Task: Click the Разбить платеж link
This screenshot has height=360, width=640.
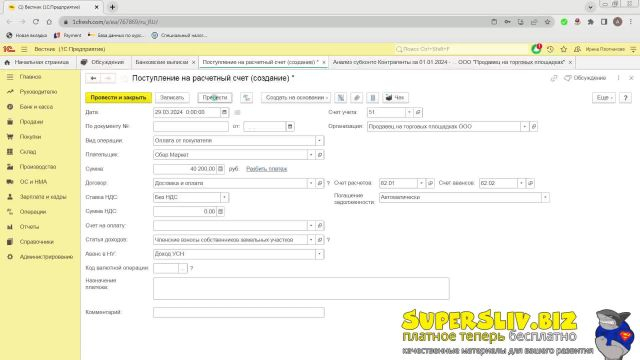Action: (267, 169)
